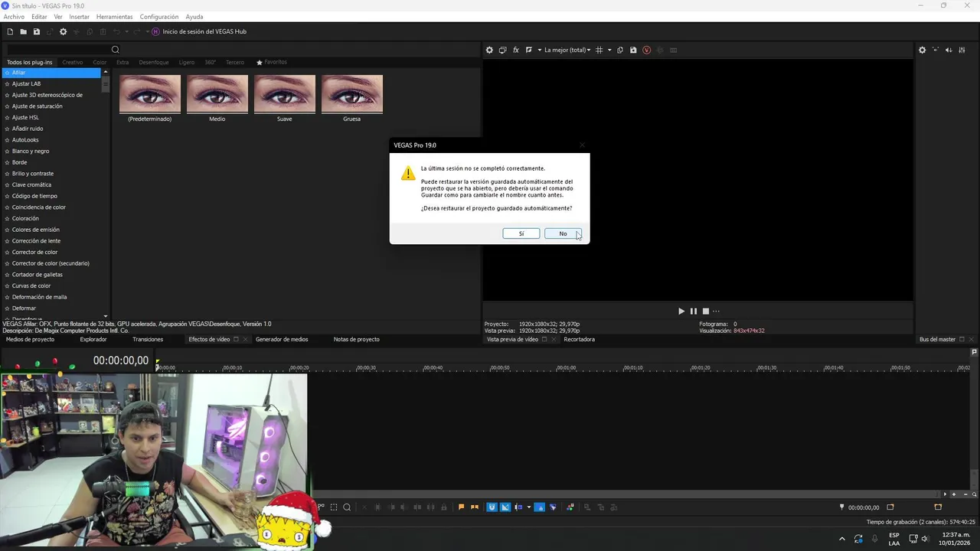980x551 pixels.
Task: Select the Desenfoque plug-in category
Action: (x=154, y=62)
